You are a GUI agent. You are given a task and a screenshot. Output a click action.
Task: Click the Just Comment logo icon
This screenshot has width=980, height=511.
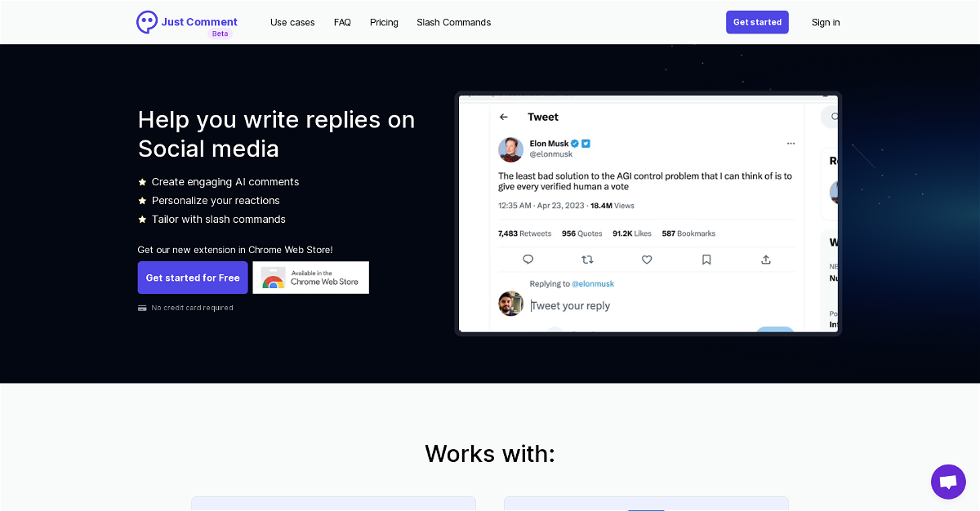[147, 22]
